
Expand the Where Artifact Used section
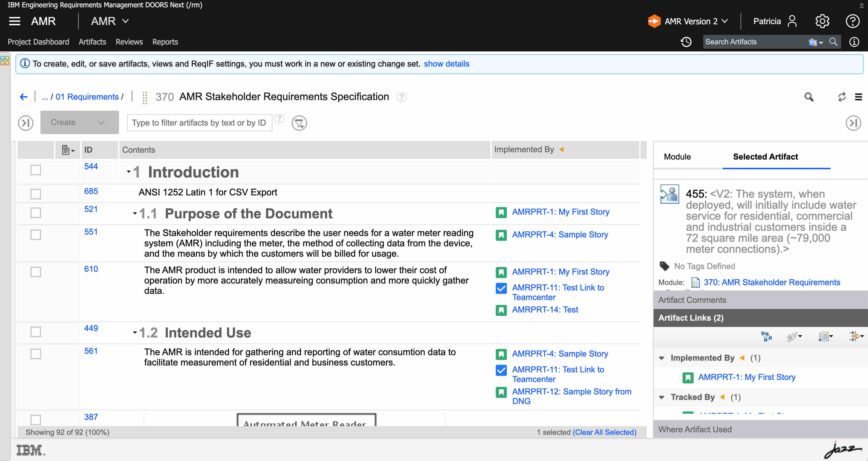point(760,429)
